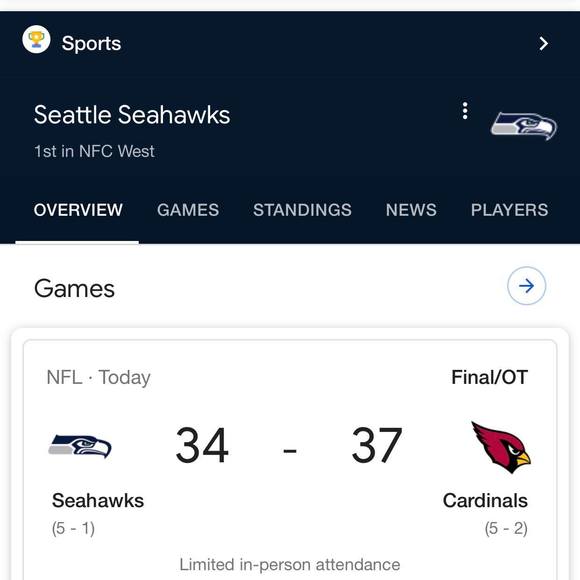Click the Cardinals logo in game card
The height and width of the screenshot is (580, 580).
pyautogui.click(x=501, y=447)
